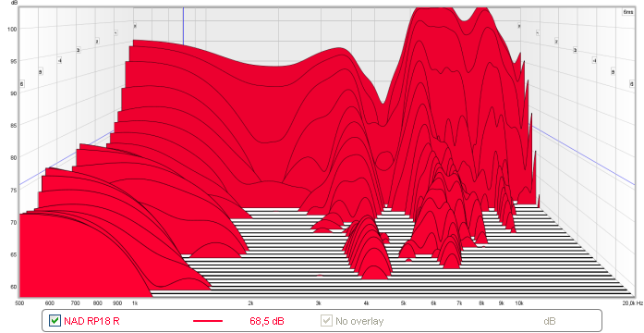Viewport: 644px width, 333px height.
Task: Click the 8k frequency axis label
Action: click(481, 303)
